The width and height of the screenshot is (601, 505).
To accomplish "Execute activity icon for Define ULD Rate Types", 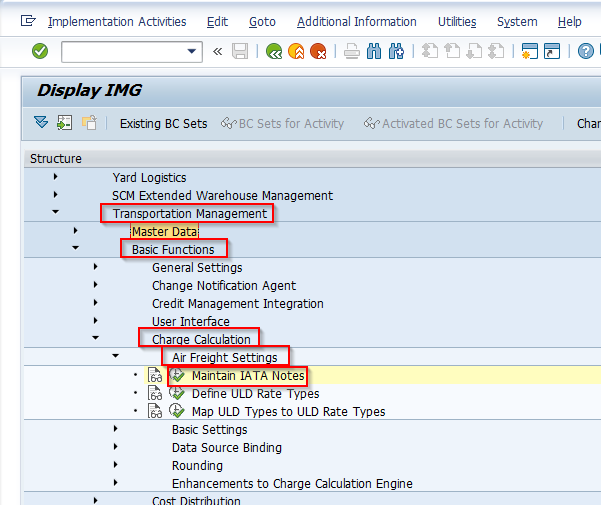I will tap(177, 393).
